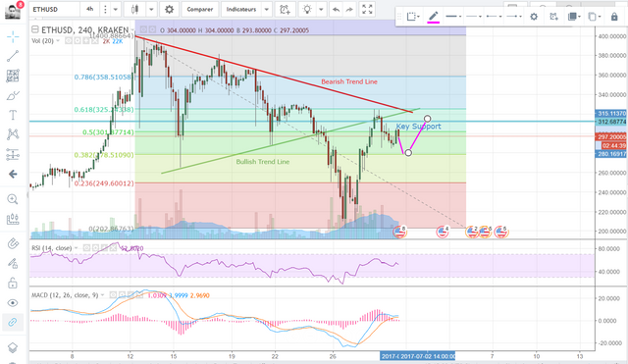Lock the selected drawing with padlock

614,17
